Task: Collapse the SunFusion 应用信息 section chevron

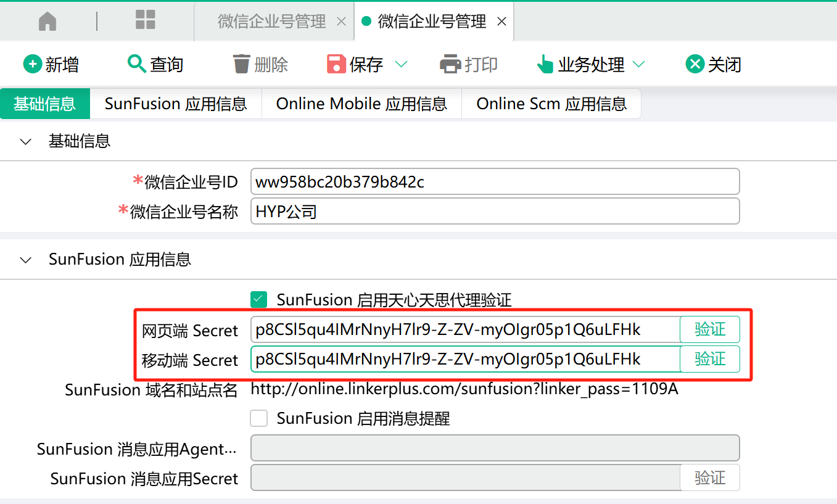Action: [26, 260]
